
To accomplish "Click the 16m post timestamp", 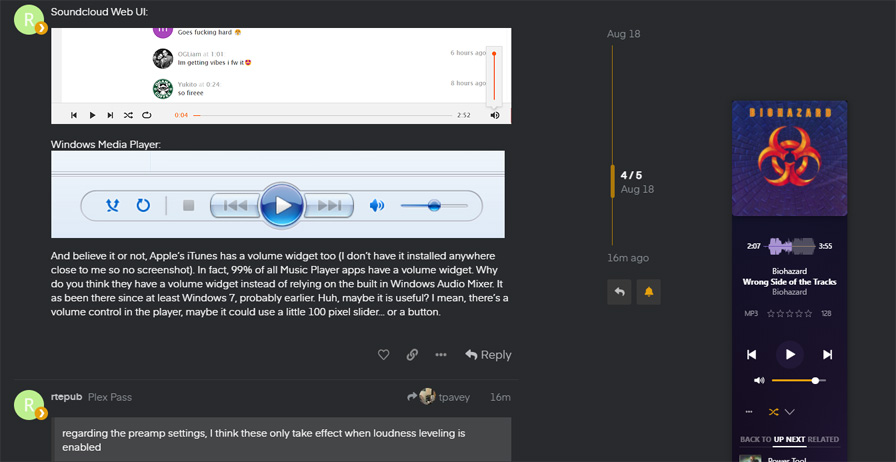I will pos(501,397).
